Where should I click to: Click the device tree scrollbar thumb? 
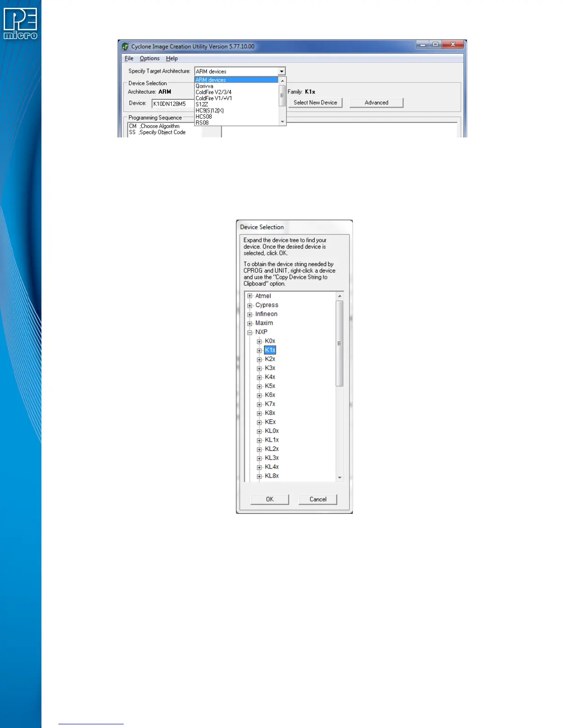tap(340, 343)
